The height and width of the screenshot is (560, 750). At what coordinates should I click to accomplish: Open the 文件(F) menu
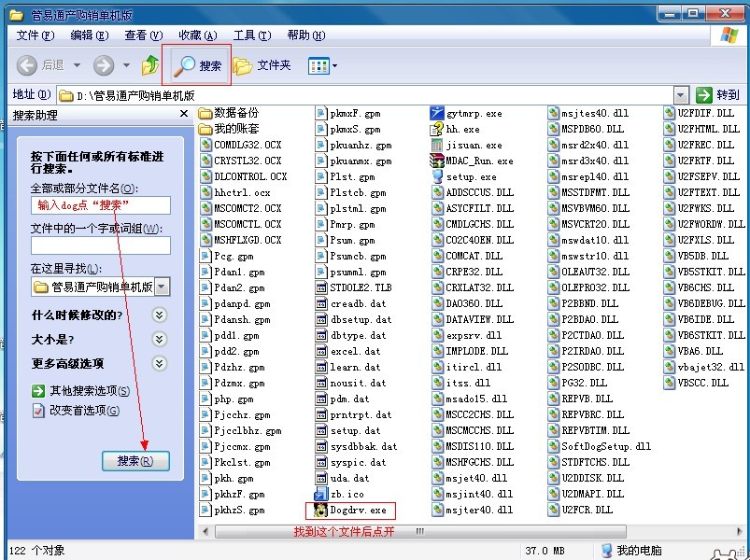[35, 35]
